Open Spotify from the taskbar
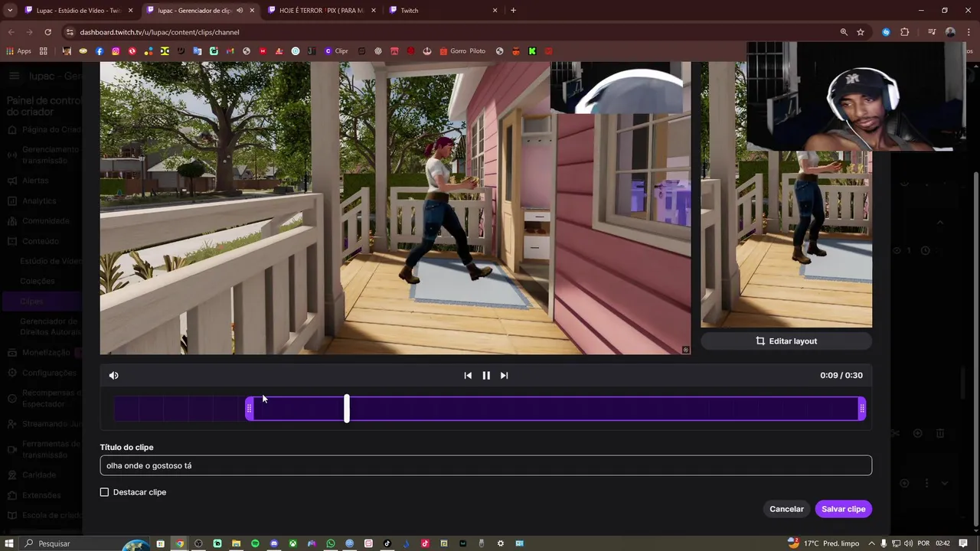The image size is (980, 551). coord(255,543)
